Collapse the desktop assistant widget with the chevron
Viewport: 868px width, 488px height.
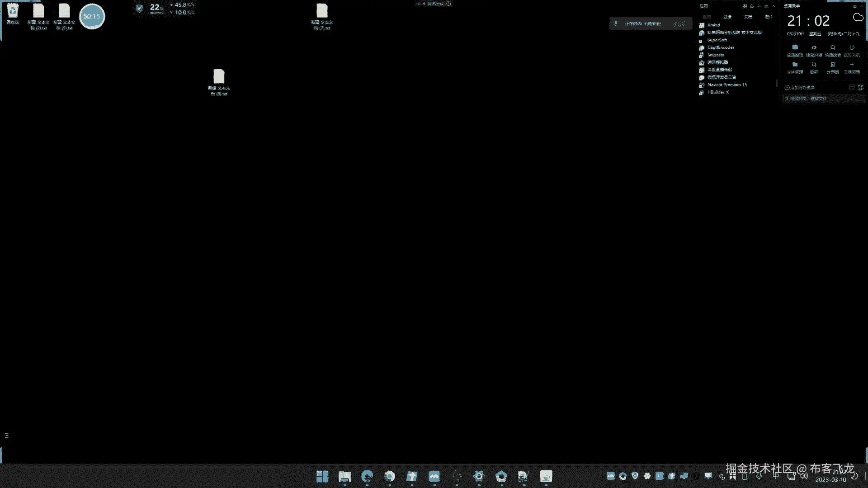pyautogui.click(x=862, y=6)
